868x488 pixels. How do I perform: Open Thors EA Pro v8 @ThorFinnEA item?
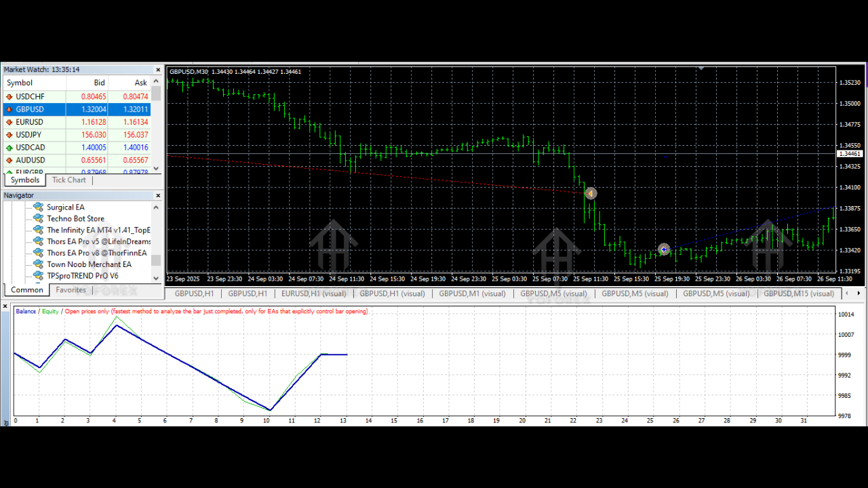(96, 253)
